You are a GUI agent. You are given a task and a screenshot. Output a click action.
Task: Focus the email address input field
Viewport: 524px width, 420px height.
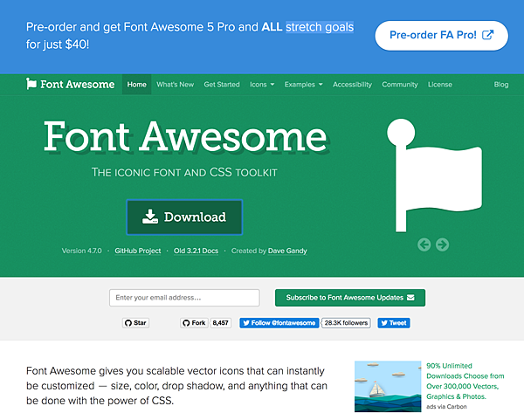pyautogui.click(x=184, y=298)
